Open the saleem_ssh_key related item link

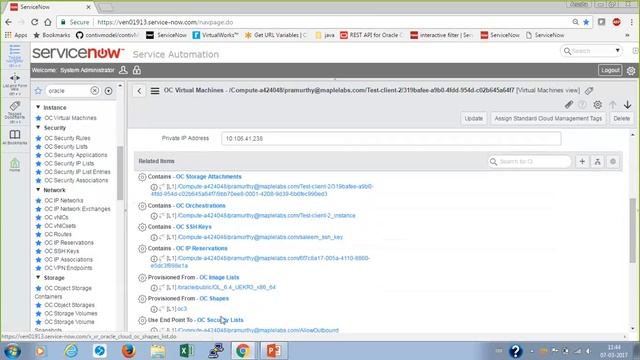260,237
